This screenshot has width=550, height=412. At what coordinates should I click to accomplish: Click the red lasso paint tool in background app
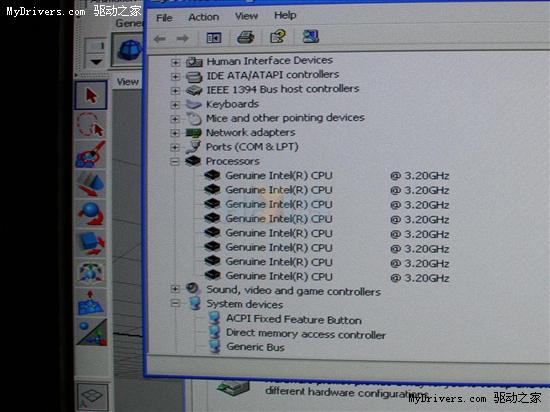pyautogui.click(x=90, y=154)
